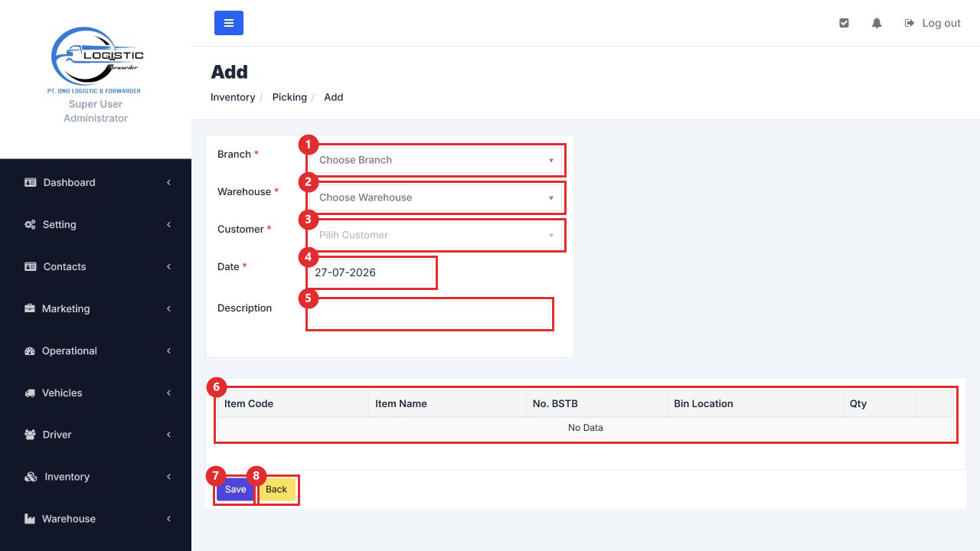Open the Choose Branch dropdown
Image resolution: width=980 pixels, height=551 pixels.
click(x=436, y=160)
